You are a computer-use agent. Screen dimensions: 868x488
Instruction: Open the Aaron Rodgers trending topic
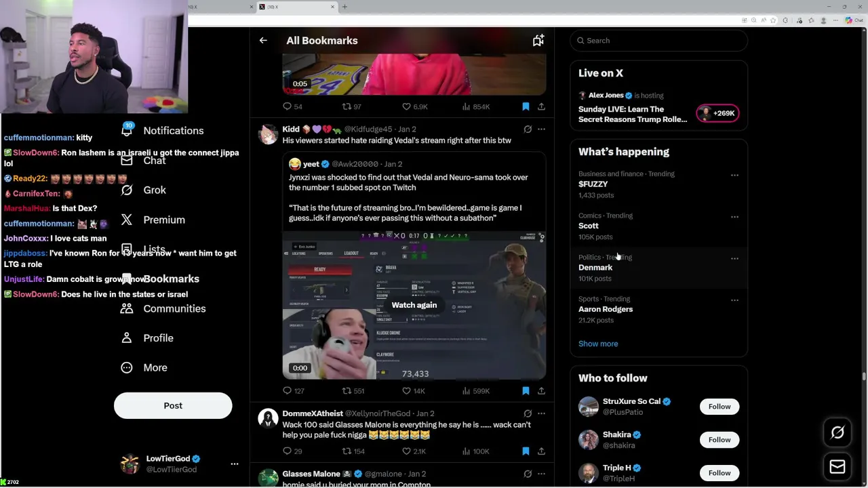[606, 309]
